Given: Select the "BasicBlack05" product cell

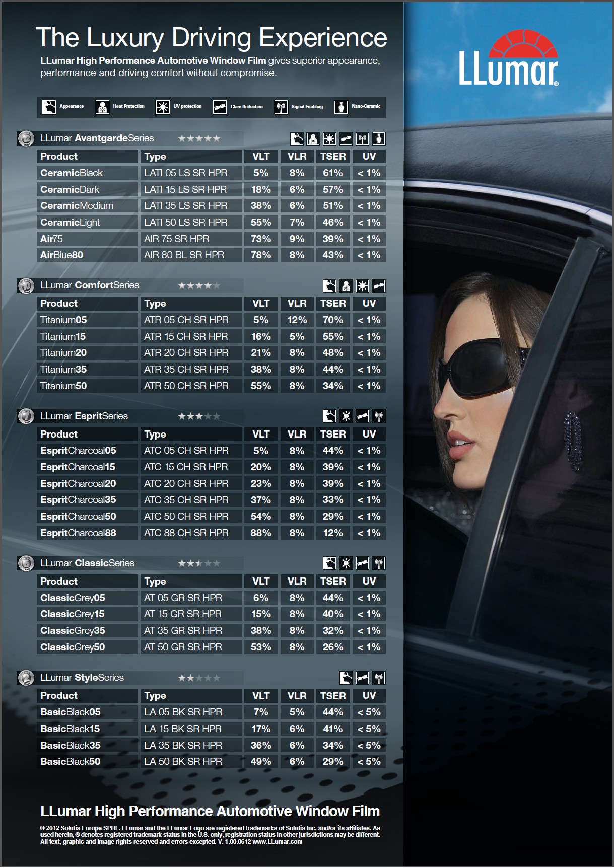Looking at the screenshot, I should (87, 712).
